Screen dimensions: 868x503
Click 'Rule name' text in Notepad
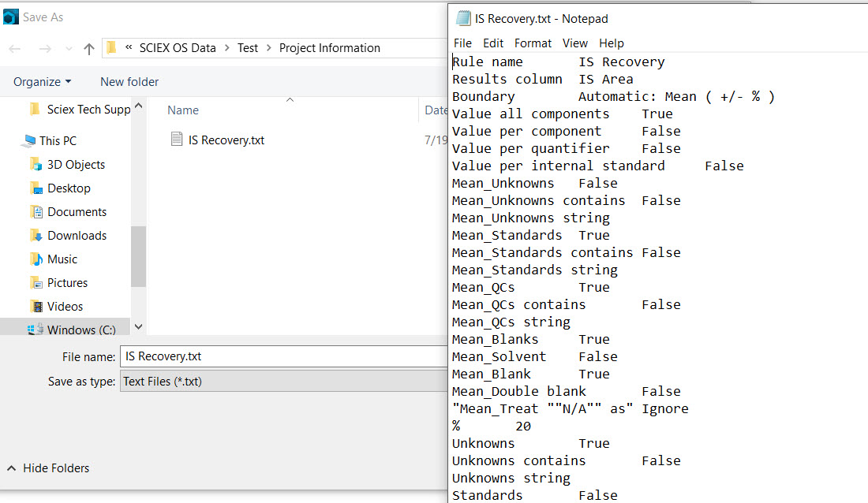tap(488, 62)
